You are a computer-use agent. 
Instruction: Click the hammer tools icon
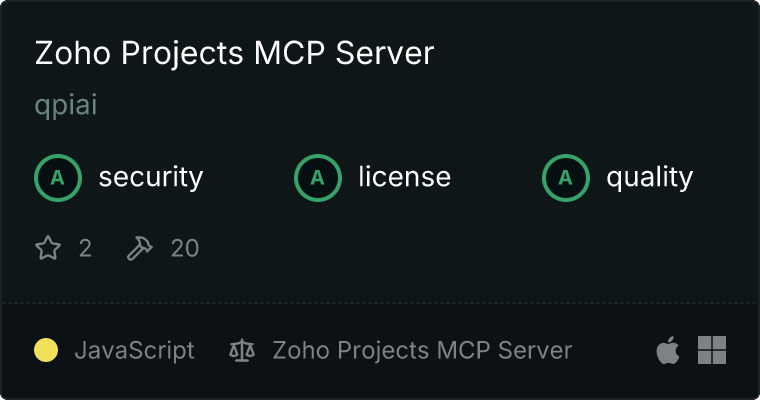(140, 248)
